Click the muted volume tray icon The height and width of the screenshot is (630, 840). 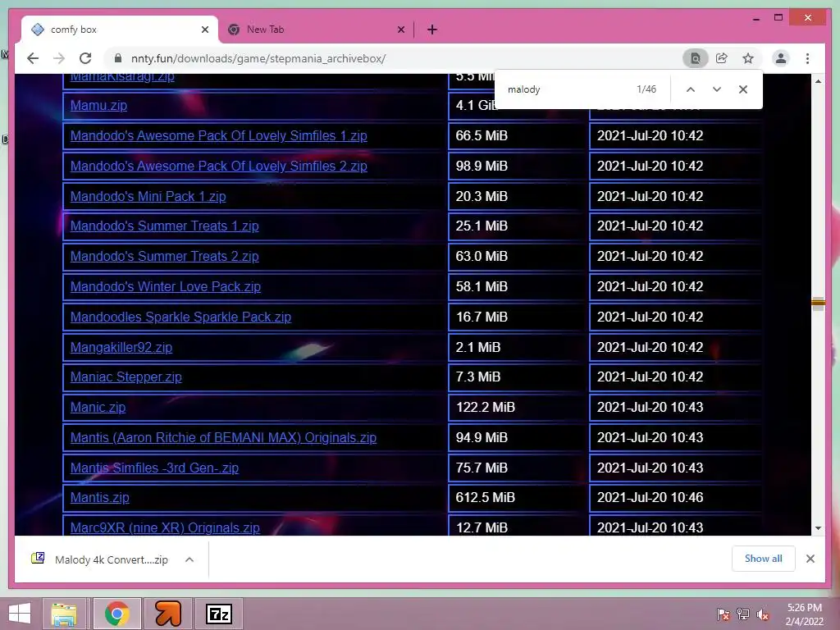tap(762, 614)
